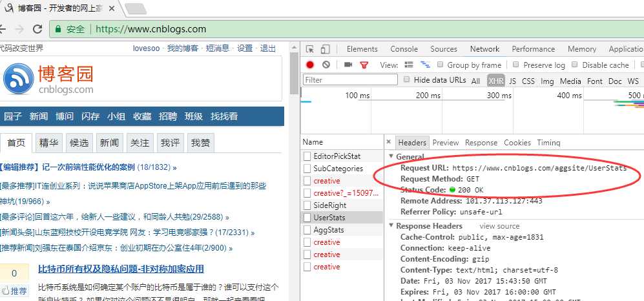Viewport: 644px width, 301px height.
Task: Click the thumbs-up 推荐 icon
Action: 5,291
